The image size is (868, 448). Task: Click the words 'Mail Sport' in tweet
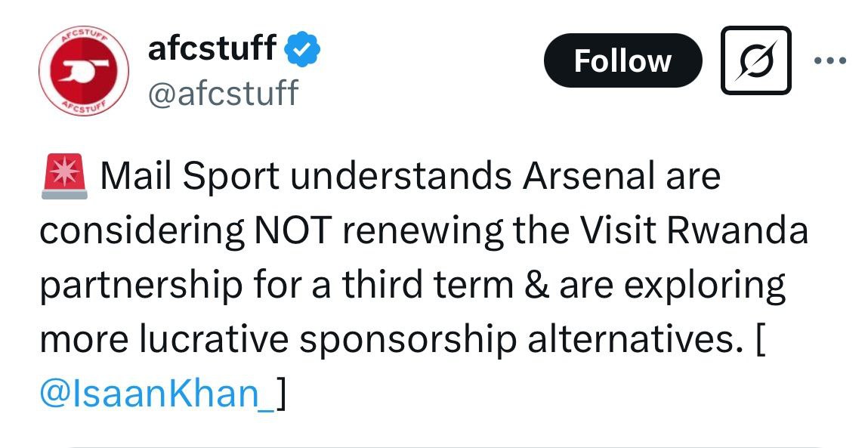(189, 178)
